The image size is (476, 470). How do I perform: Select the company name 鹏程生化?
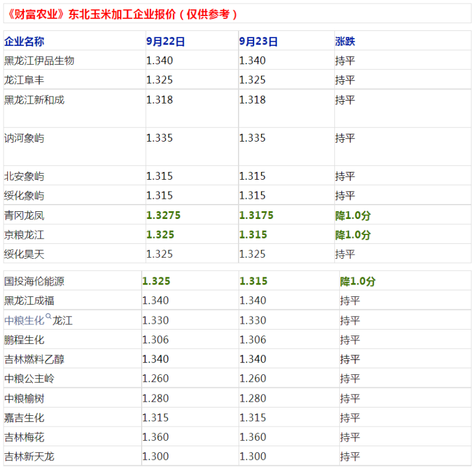click(x=24, y=340)
